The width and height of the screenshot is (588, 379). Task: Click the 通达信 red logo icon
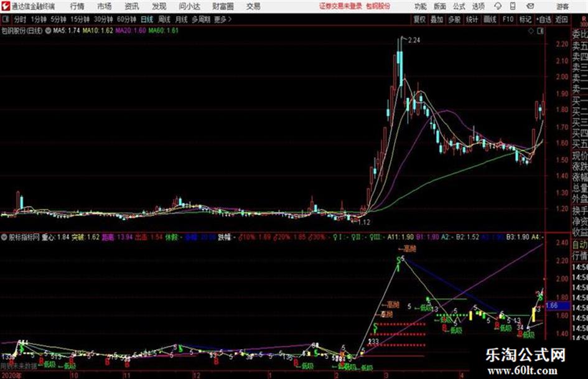coord(6,6)
